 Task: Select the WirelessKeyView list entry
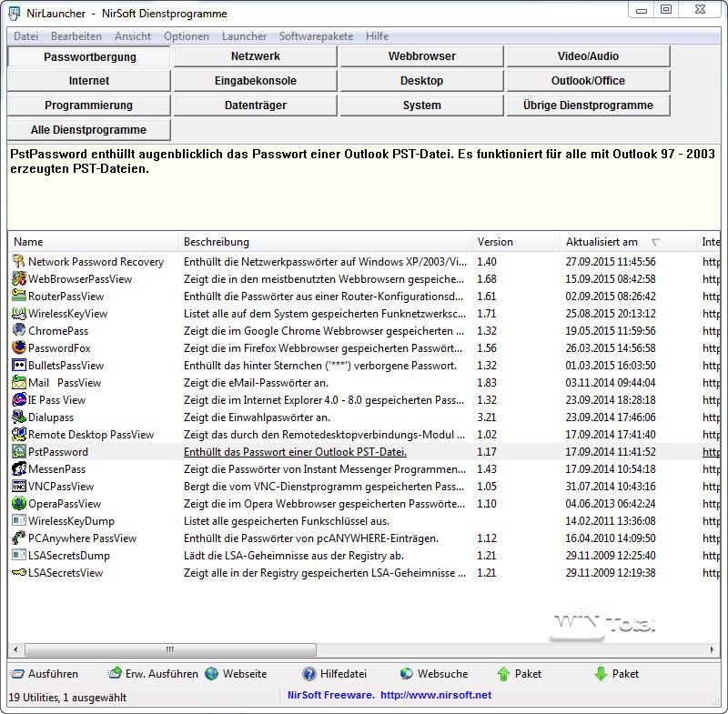[x=67, y=314]
